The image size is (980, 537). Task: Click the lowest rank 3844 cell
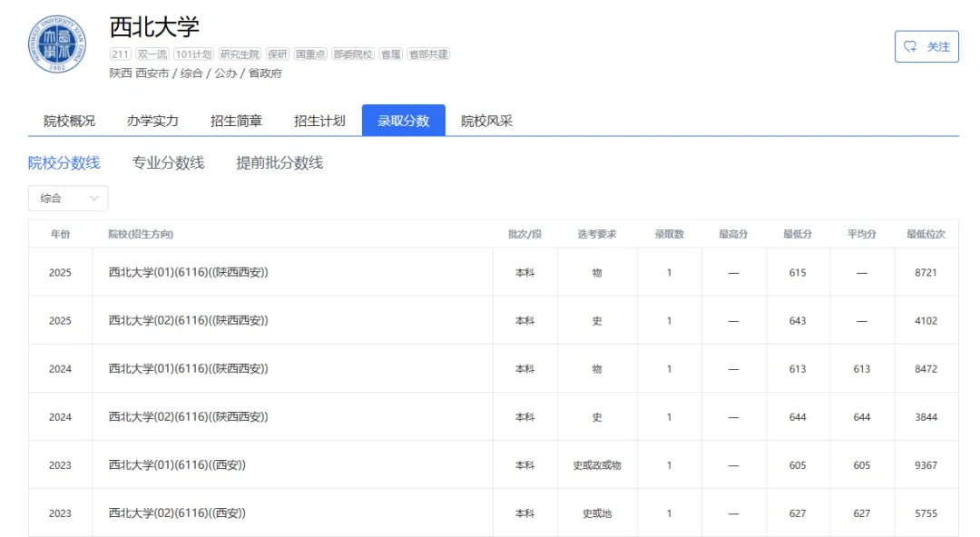(926, 417)
